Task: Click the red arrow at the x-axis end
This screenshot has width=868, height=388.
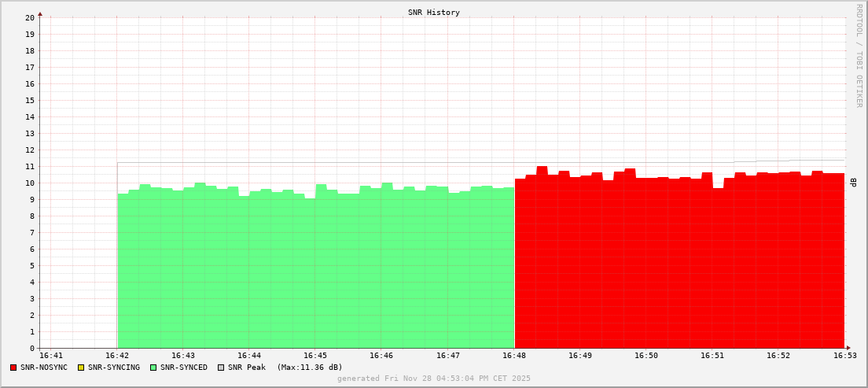Action: [x=848, y=348]
